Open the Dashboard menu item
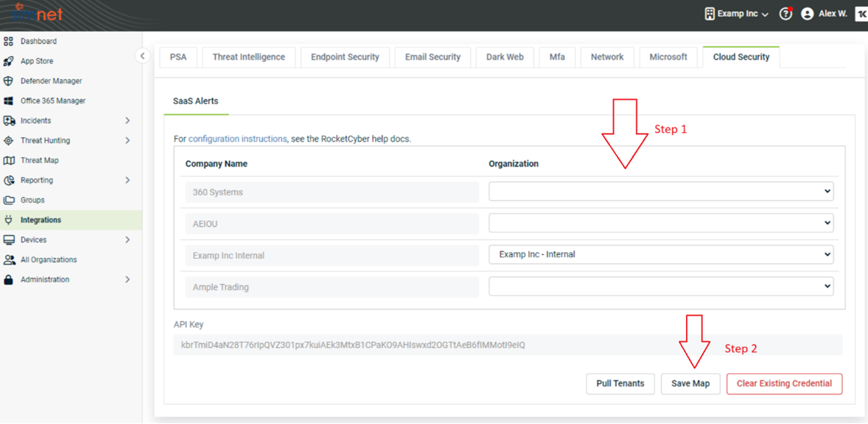Viewport: 868px width, 424px height. [x=38, y=41]
